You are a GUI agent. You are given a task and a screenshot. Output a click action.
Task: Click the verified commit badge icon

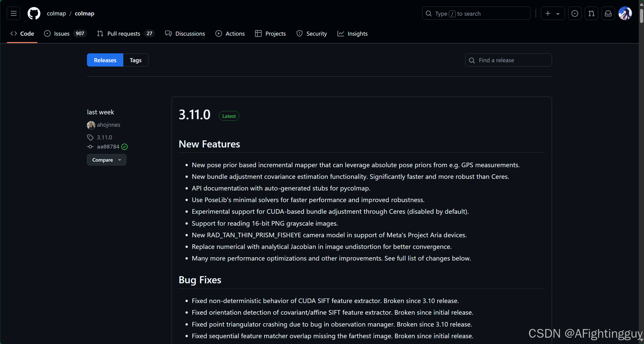[x=124, y=147]
